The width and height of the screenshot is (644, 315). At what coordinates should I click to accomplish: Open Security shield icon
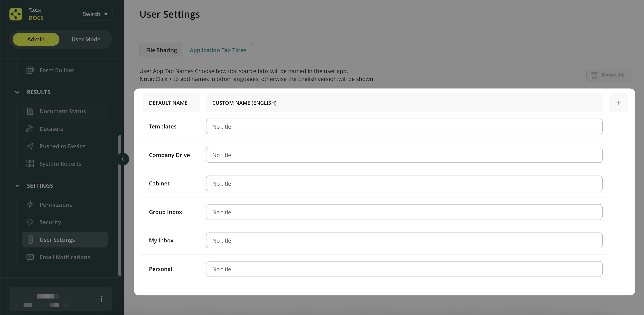[30, 222]
